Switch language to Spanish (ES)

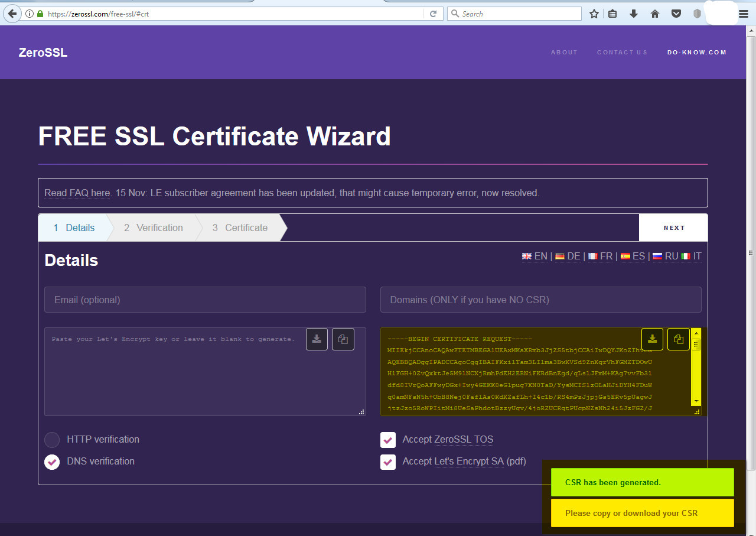point(633,256)
